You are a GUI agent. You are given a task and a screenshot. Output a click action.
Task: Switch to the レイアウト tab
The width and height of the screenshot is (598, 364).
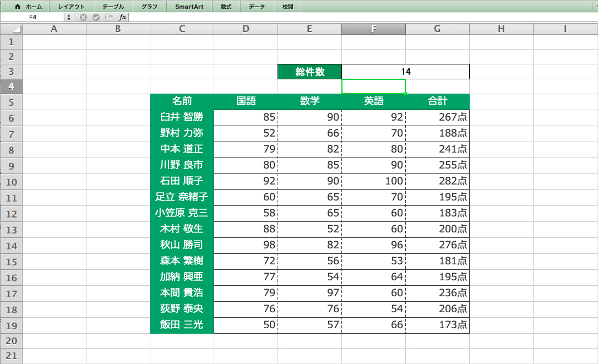[72, 7]
